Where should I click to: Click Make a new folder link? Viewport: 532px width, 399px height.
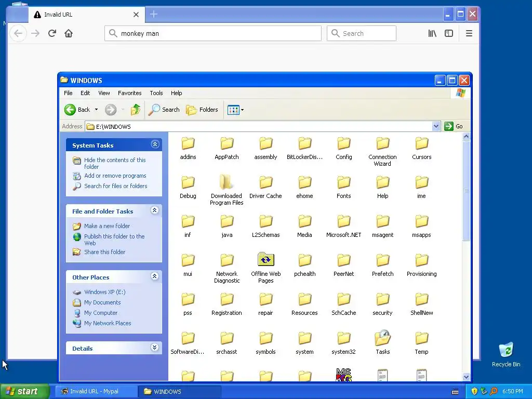[107, 226]
